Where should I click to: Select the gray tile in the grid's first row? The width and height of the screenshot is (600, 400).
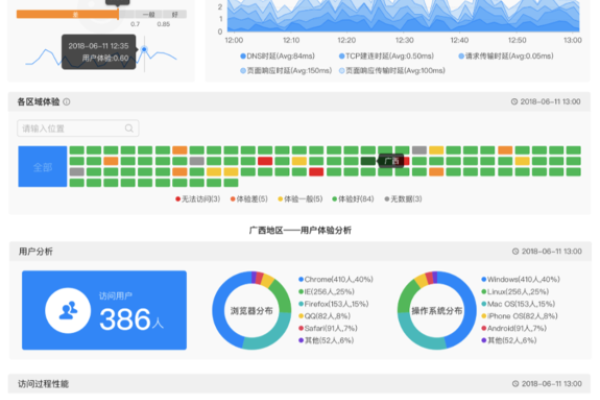click(x=419, y=150)
